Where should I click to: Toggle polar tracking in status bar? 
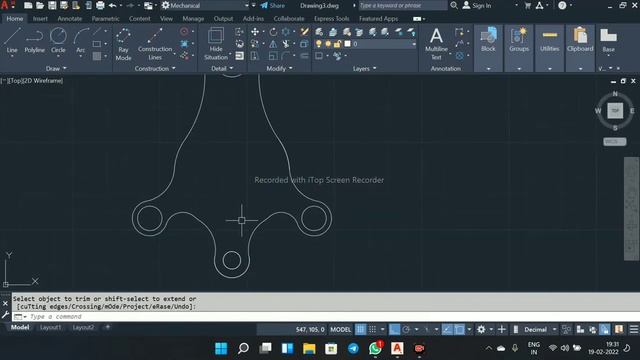click(406, 329)
